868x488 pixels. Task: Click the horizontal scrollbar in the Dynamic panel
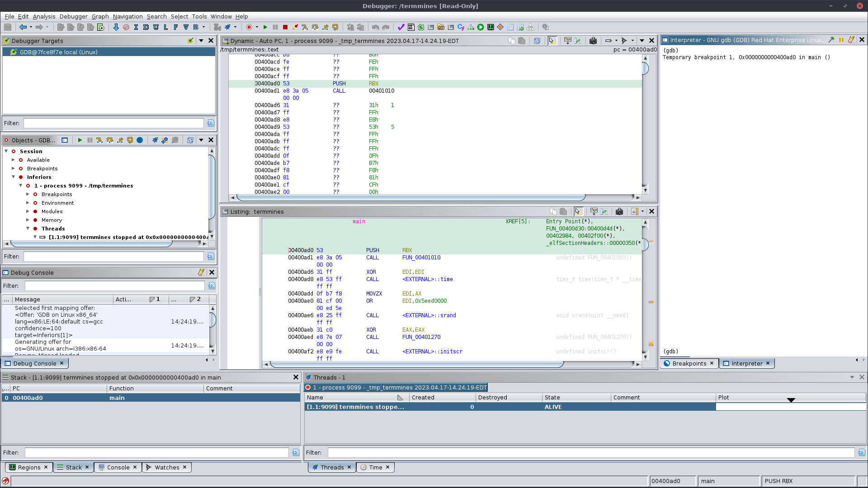[x=434, y=197]
